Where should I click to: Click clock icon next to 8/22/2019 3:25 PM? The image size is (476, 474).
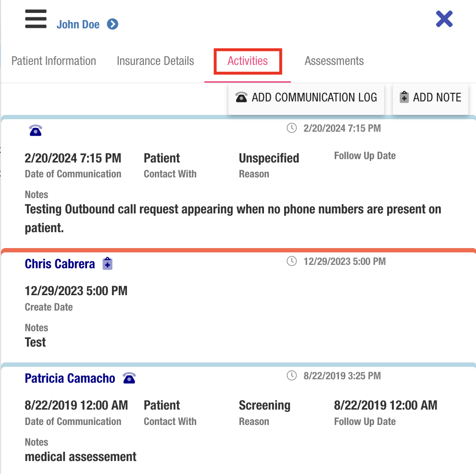(291, 375)
